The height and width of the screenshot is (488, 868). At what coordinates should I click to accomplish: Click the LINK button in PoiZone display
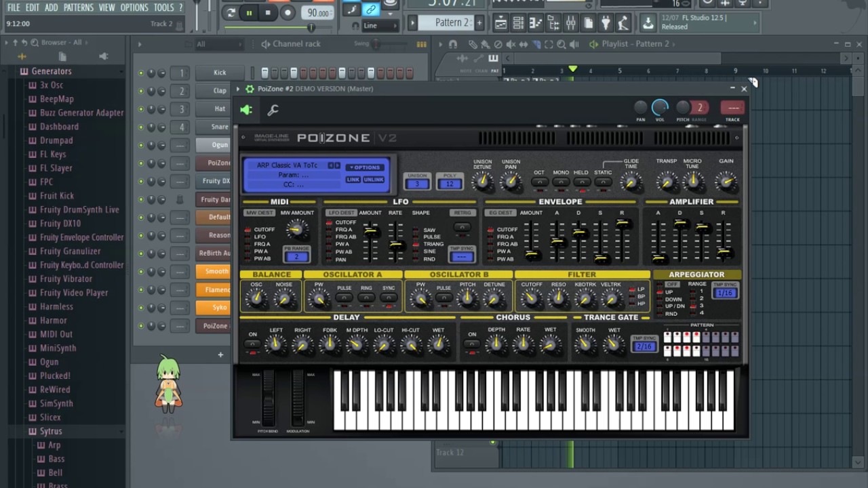pyautogui.click(x=353, y=180)
